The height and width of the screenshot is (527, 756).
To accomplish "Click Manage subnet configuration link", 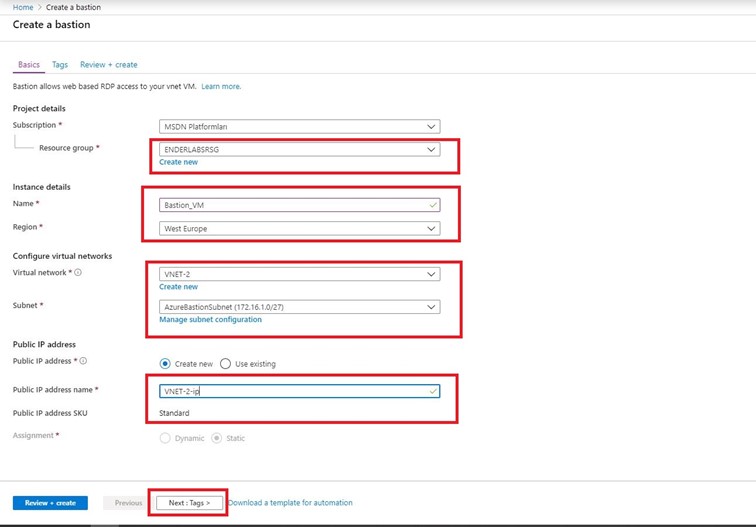I will coord(210,320).
